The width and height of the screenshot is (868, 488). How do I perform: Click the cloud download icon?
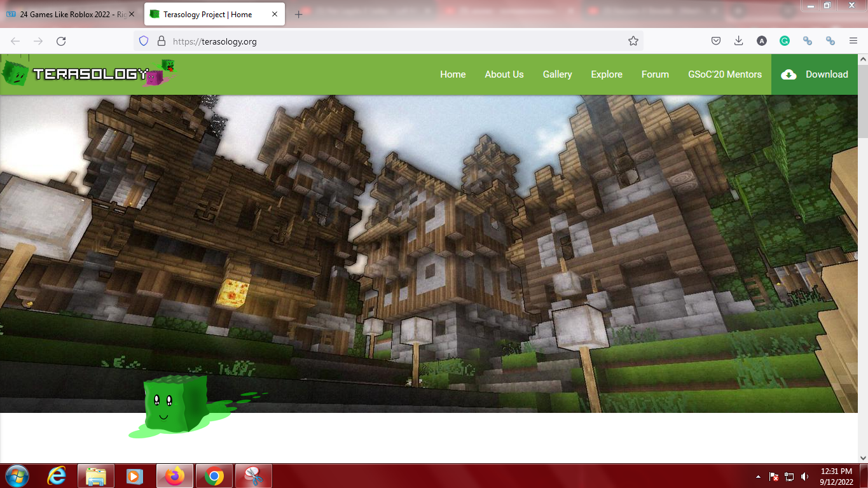tap(789, 74)
